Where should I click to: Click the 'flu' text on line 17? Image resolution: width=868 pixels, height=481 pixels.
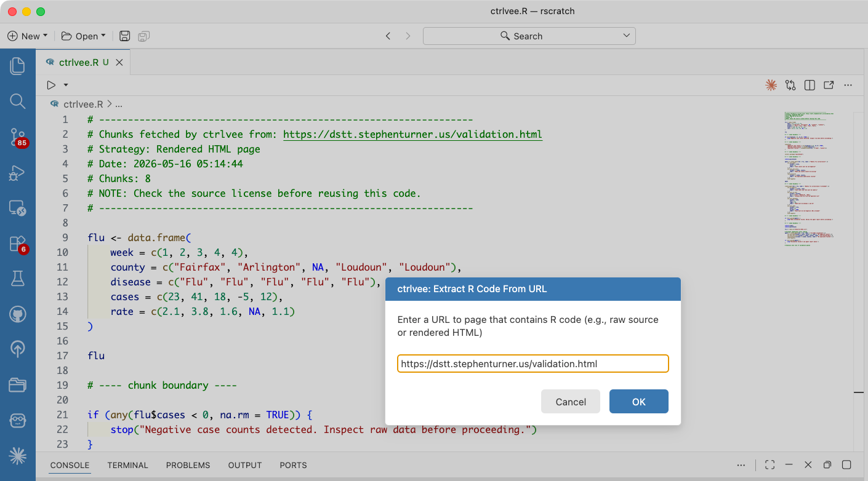[x=96, y=356]
